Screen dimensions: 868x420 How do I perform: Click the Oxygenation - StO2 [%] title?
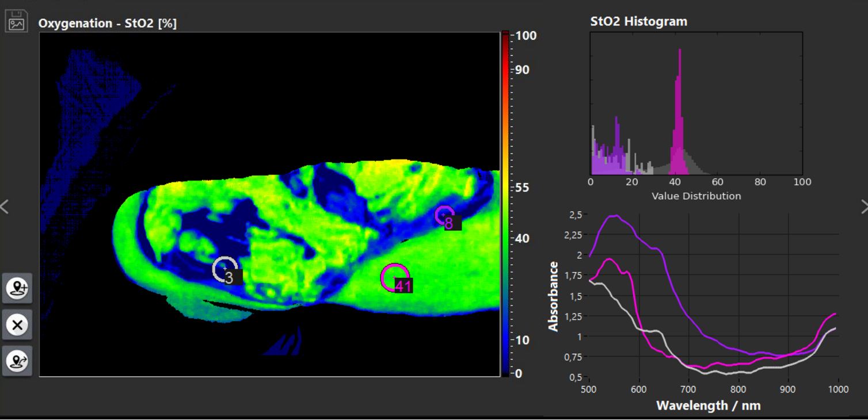coord(108,24)
